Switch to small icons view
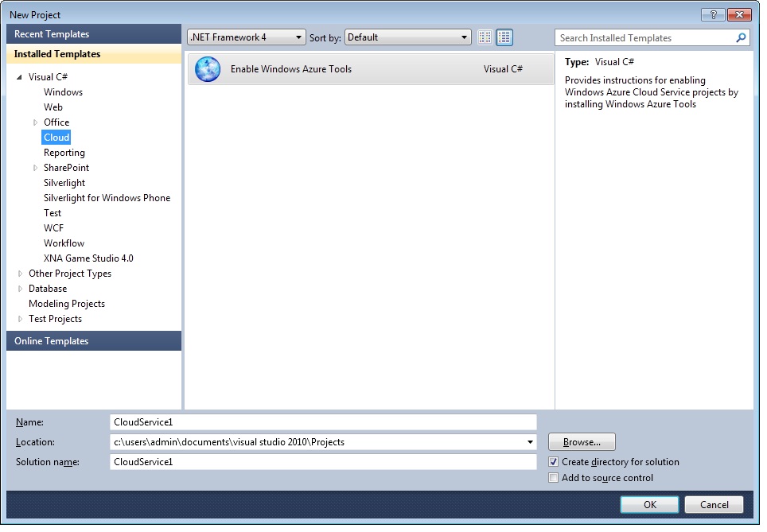Screen dimensions: 767x532 pyautogui.click(x=485, y=37)
